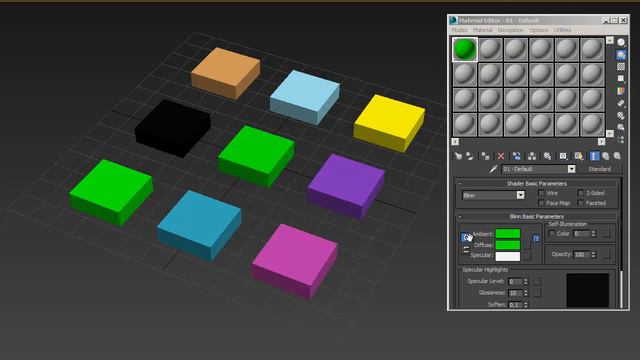Screen dimensions: 640x360
Task: Enable the Faceted checkbox
Action: pos(581,203)
